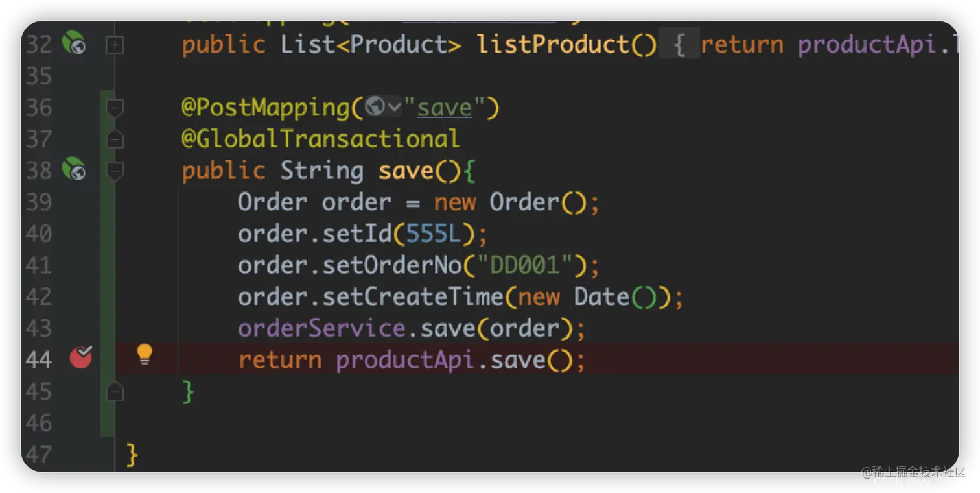Screen dimensions: 980x493
Task: Click the fold end marker on line 45
Action: pyautogui.click(x=115, y=391)
